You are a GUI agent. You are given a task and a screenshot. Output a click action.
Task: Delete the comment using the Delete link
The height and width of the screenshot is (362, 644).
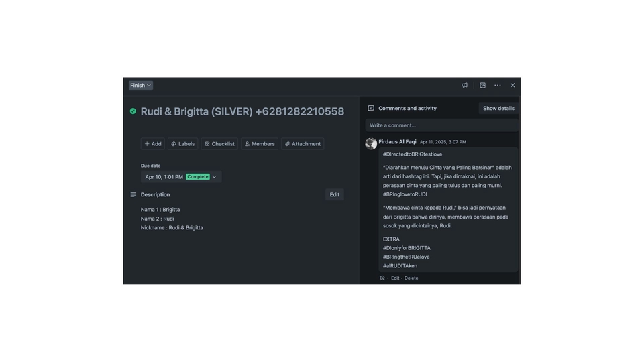point(411,278)
